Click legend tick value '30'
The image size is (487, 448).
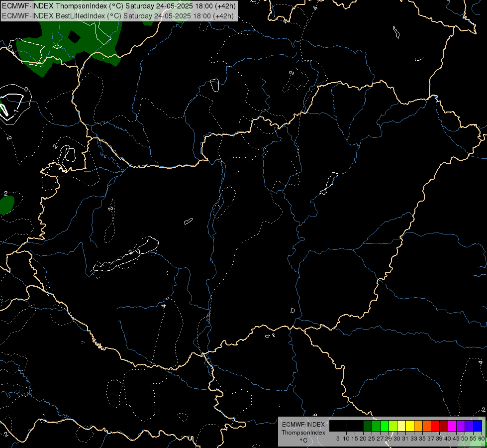point(397,439)
